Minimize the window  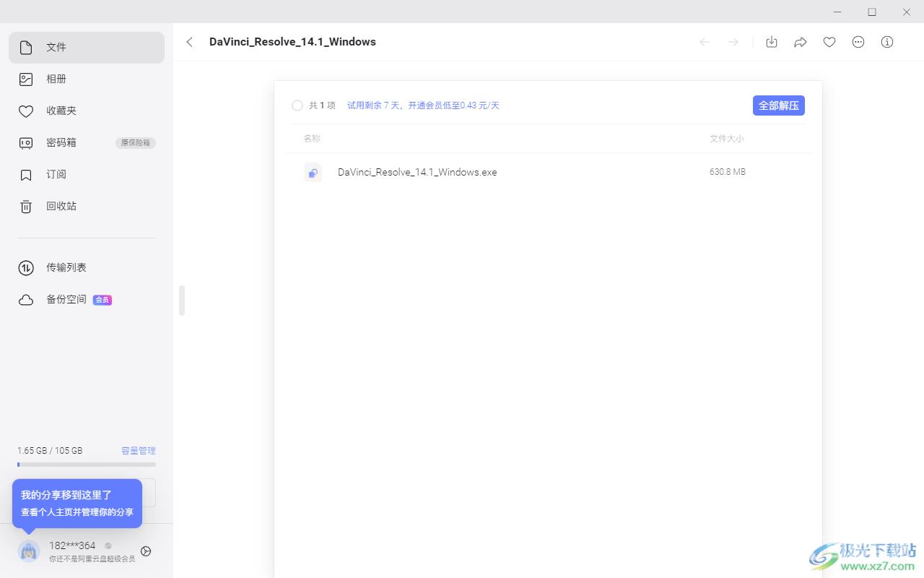point(837,12)
